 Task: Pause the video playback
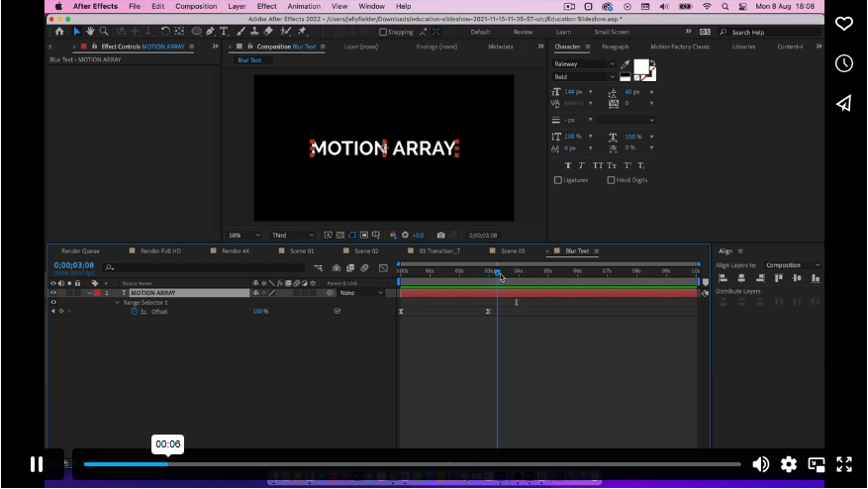tap(36, 464)
